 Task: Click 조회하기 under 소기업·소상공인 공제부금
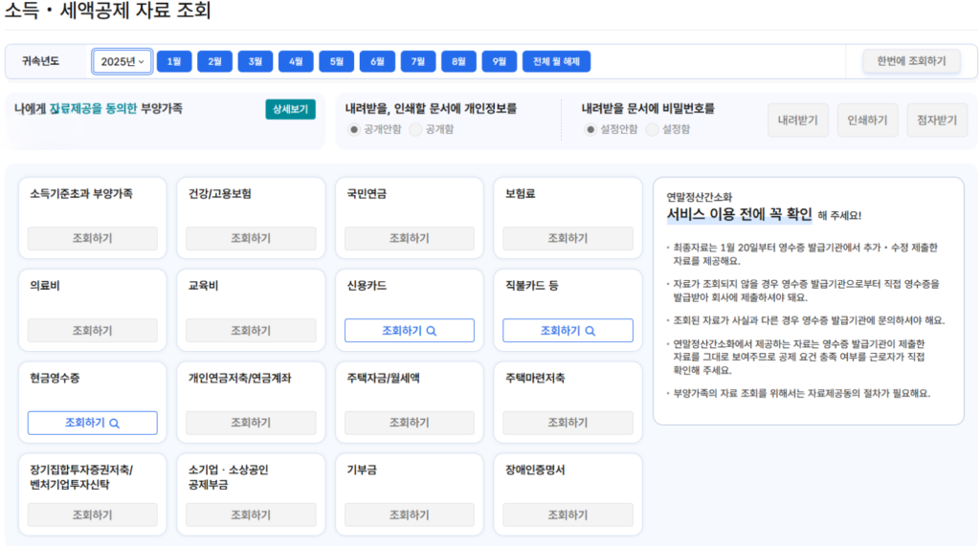pos(251,514)
